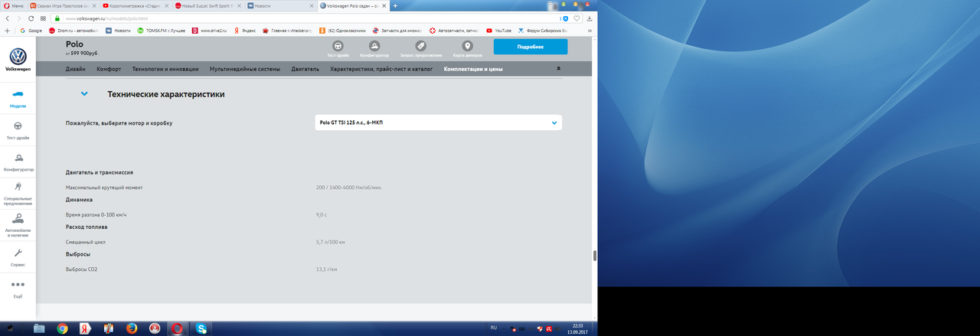
Task: Open Модели in the left sidebar
Action: coord(18,98)
